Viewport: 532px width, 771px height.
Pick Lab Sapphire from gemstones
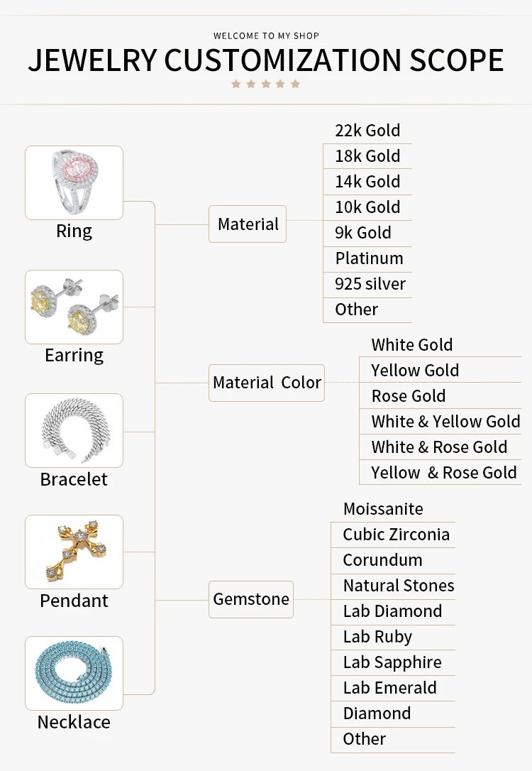point(393,662)
